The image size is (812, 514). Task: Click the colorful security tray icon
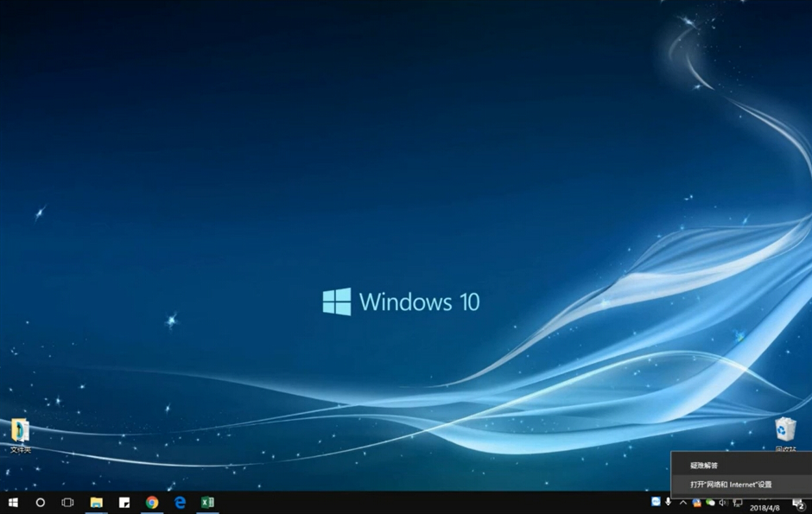697,503
